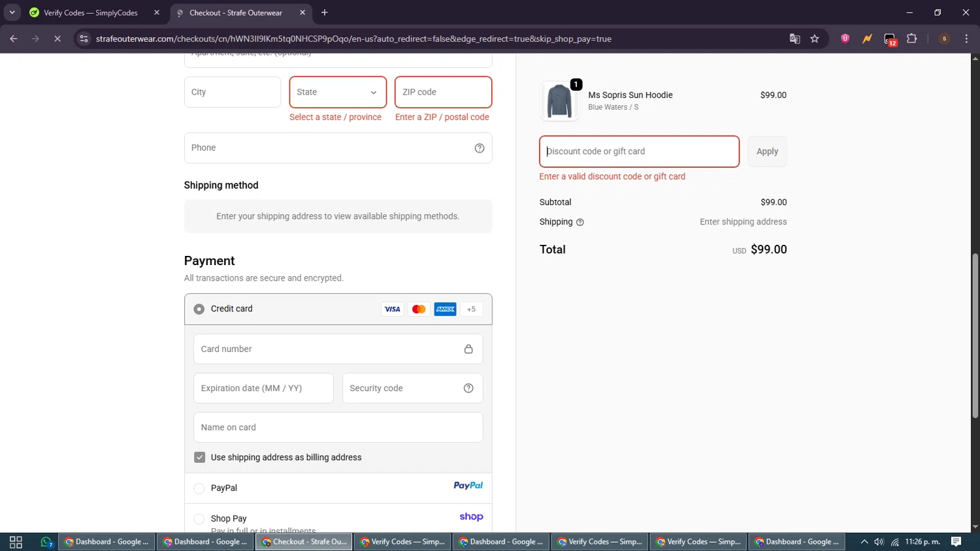Image resolution: width=980 pixels, height=551 pixels.
Task: Bookmark this page with the star icon
Action: pyautogui.click(x=815, y=39)
